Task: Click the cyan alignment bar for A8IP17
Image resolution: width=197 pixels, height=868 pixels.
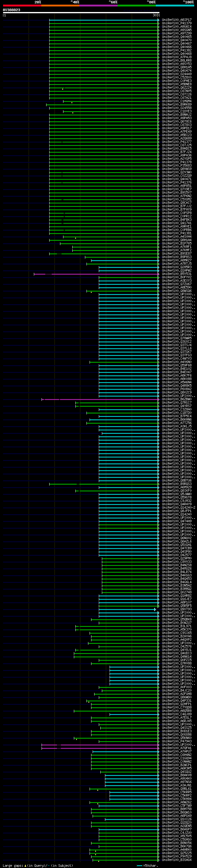Action: [x=104, y=20]
